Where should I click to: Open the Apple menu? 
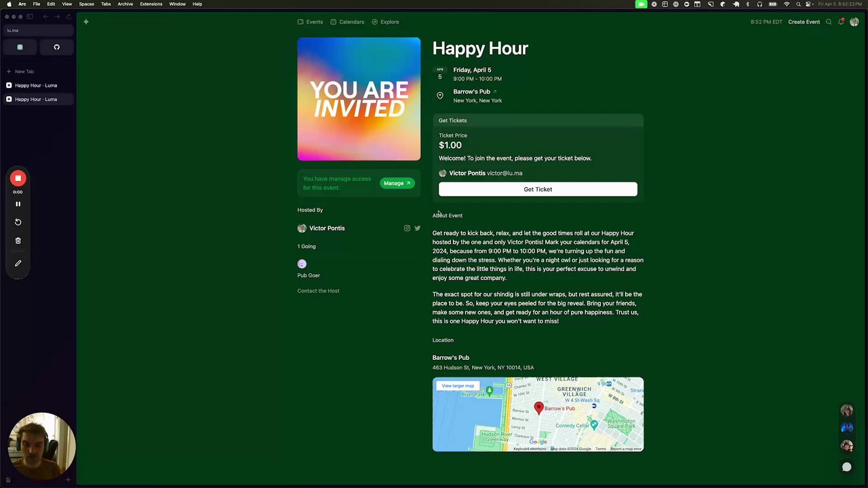[9, 4]
